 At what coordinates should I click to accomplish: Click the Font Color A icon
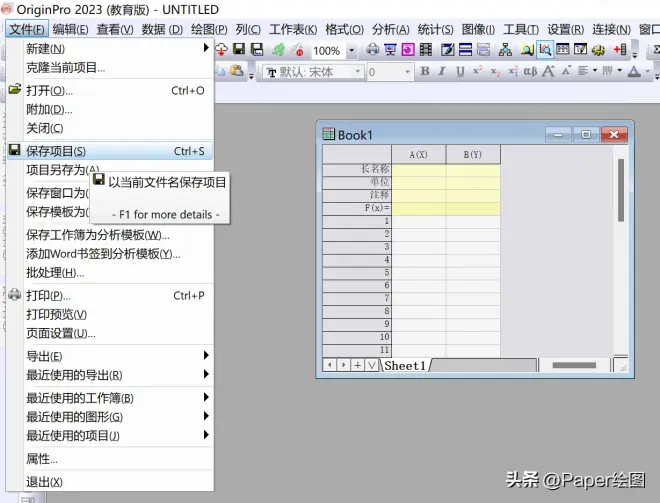click(x=634, y=71)
